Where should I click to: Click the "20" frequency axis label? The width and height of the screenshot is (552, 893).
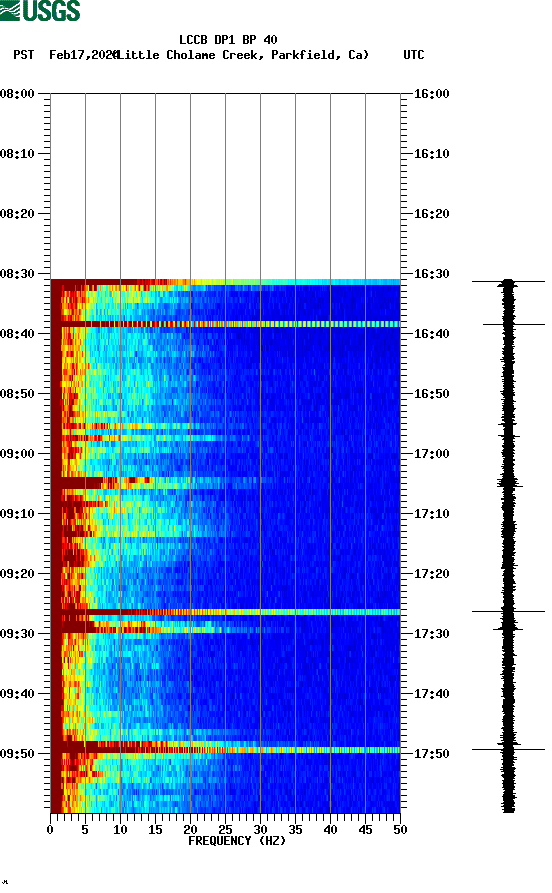[190, 830]
